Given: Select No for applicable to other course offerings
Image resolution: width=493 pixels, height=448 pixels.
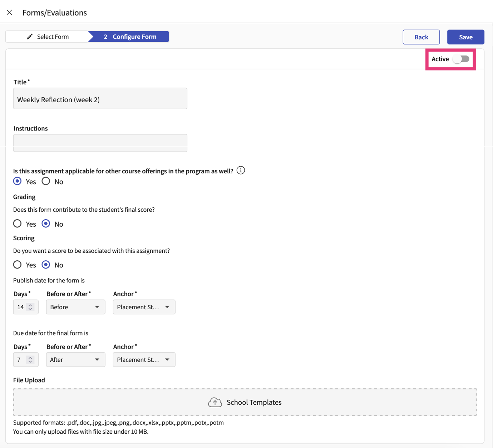Looking at the screenshot, I should click(x=46, y=181).
